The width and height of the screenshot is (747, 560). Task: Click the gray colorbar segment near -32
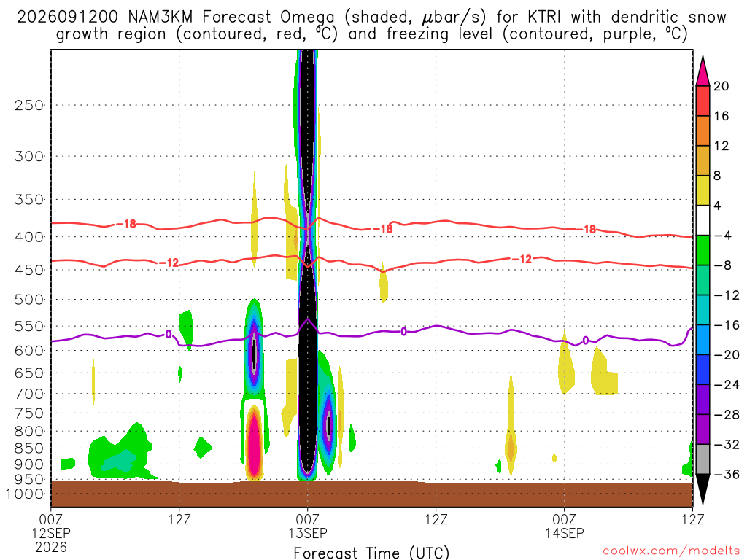coord(703,459)
